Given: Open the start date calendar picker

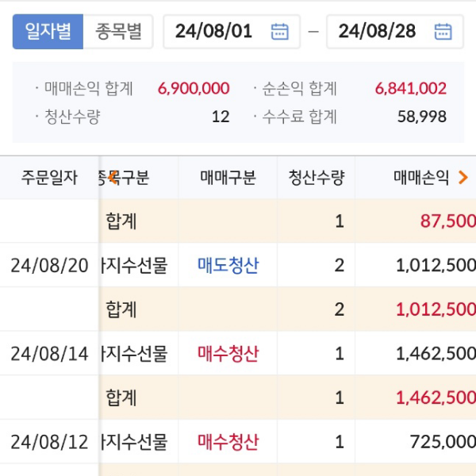Looking at the screenshot, I should pyautogui.click(x=279, y=32).
